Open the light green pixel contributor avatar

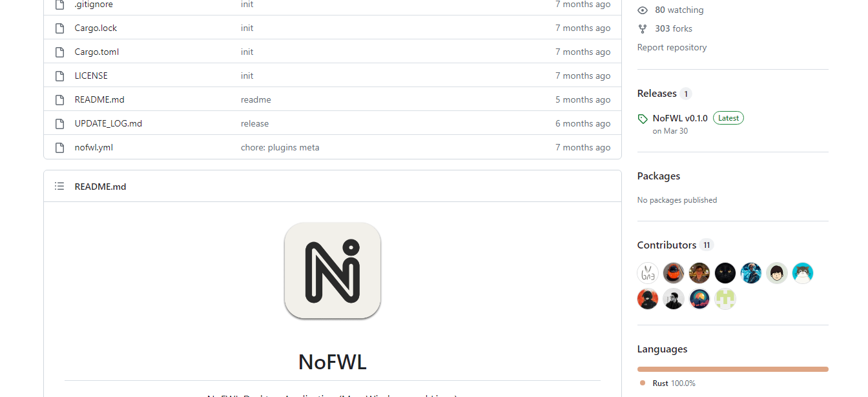[725, 299]
